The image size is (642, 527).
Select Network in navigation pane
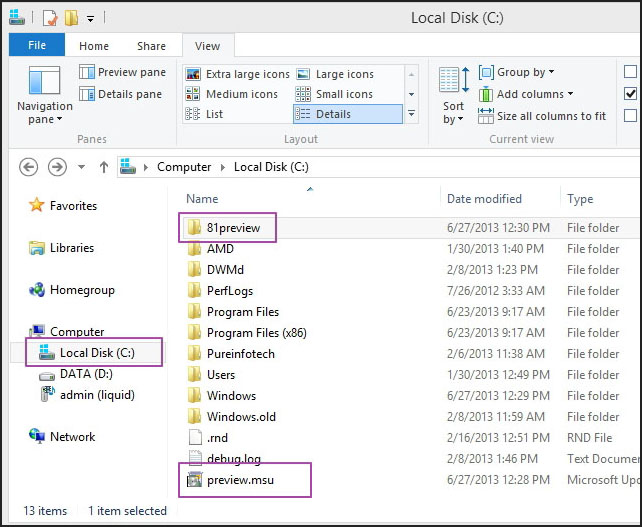point(62,437)
